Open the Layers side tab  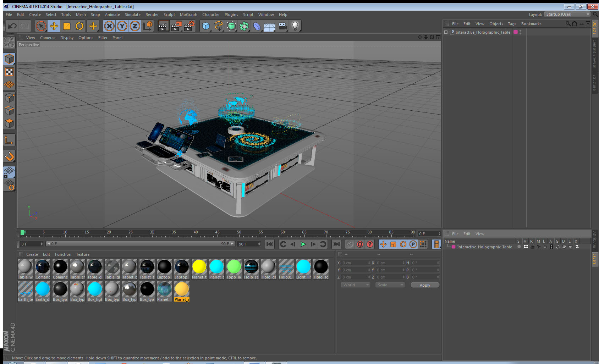click(x=595, y=259)
